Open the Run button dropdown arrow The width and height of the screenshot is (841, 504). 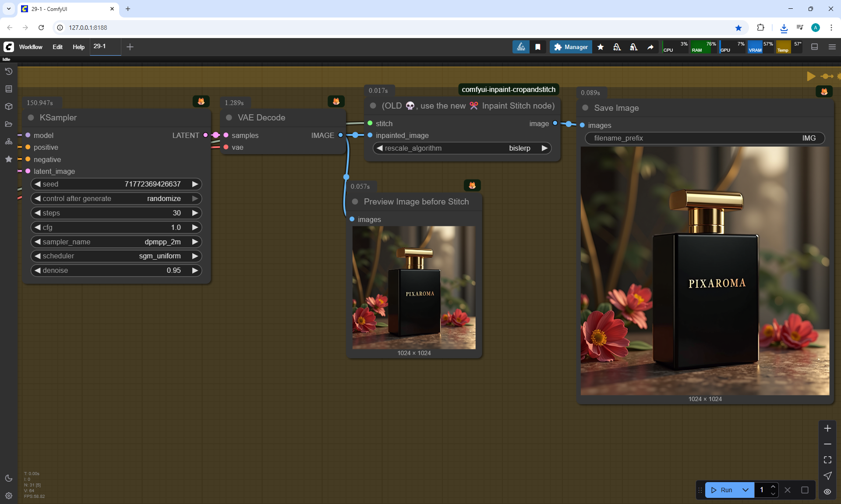[745, 490]
